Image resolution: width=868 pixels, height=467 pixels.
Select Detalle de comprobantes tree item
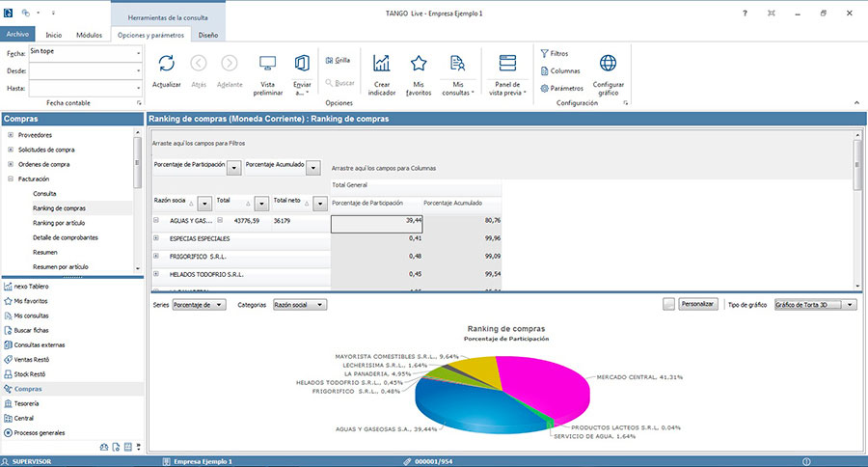[66, 237]
